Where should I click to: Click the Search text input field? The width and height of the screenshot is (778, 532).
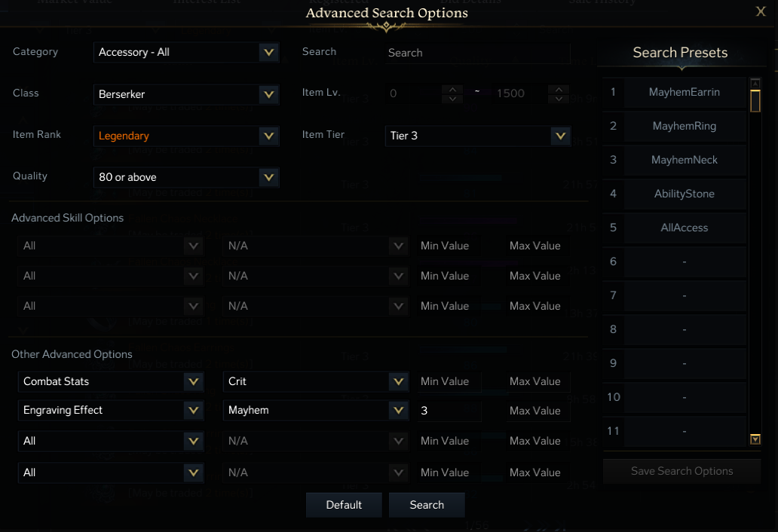pos(478,53)
